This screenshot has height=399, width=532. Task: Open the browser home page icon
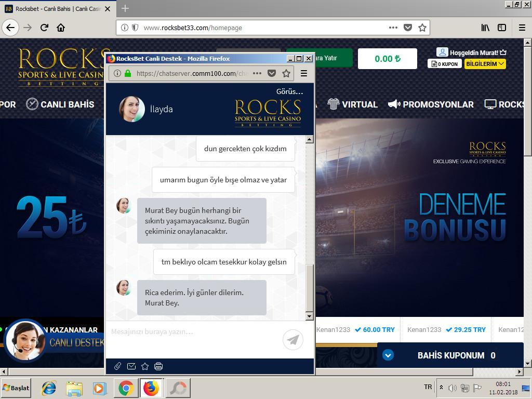pos(61,28)
